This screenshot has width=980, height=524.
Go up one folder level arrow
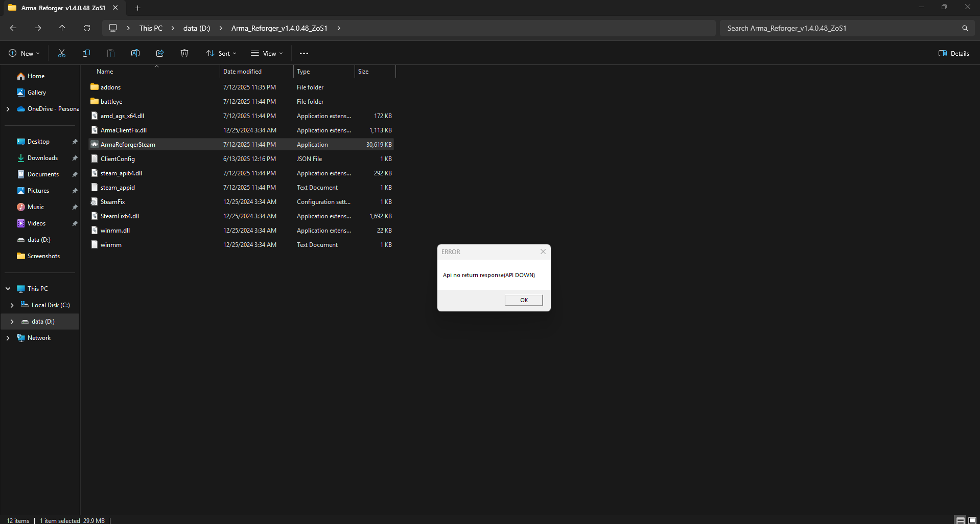pos(62,28)
